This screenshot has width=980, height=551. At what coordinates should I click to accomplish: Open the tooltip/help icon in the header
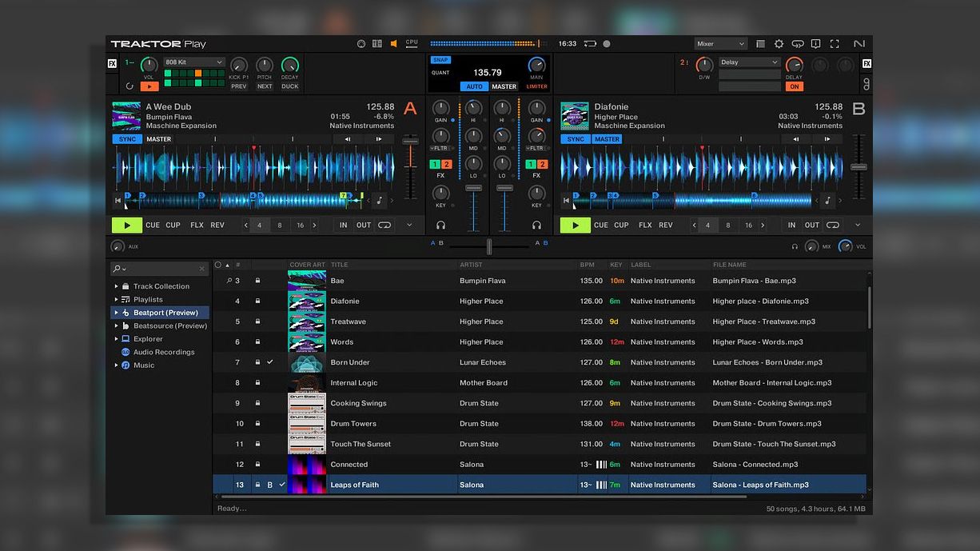(x=815, y=43)
